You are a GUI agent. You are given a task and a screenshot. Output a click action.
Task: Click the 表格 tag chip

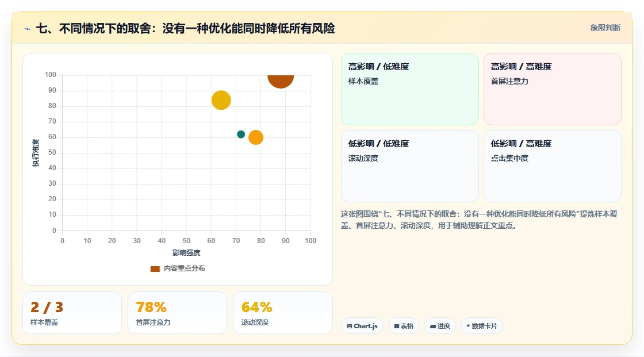(404, 326)
